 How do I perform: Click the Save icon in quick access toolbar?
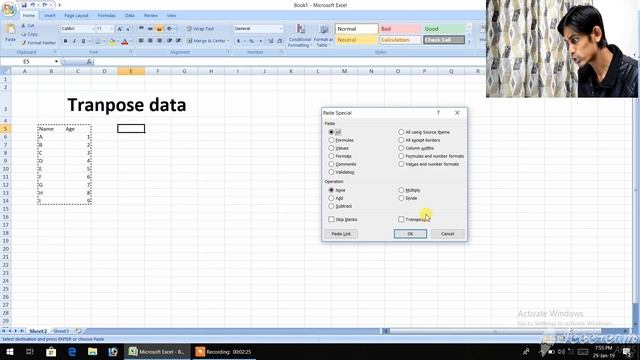tap(24, 5)
